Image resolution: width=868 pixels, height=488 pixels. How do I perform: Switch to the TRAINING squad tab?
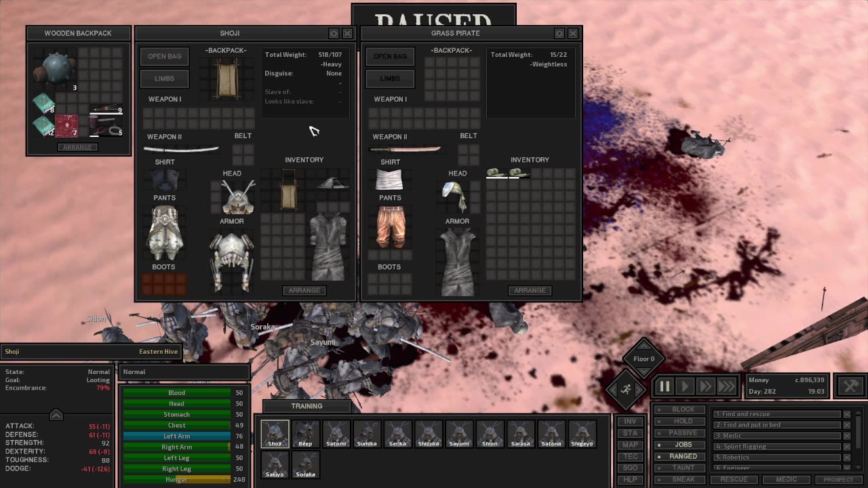pos(307,406)
